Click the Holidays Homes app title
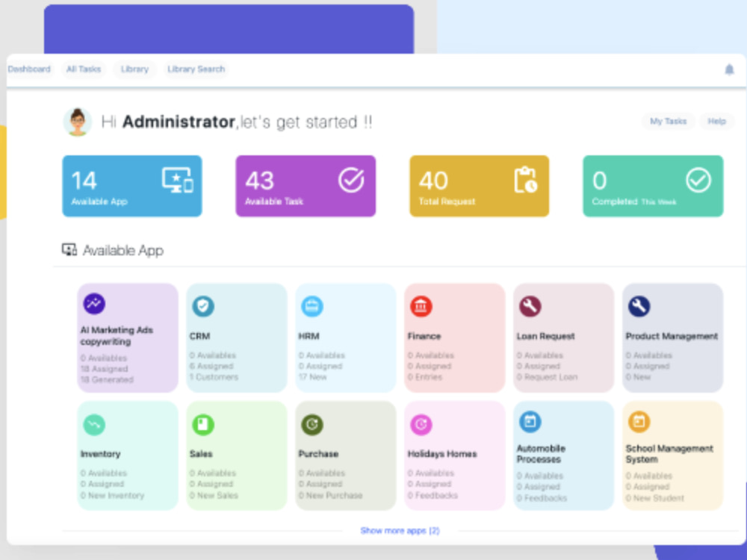The height and width of the screenshot is (560, 747). click(442, 454)
